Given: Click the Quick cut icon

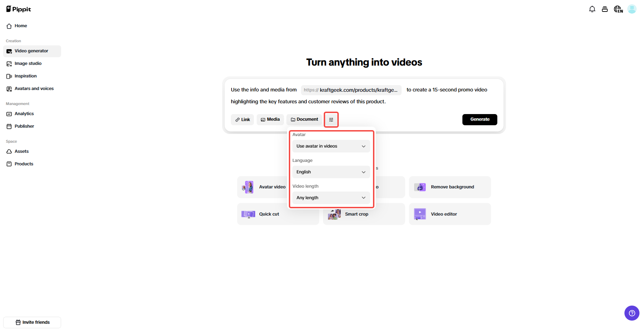Looking at the screenshot, I should (248, 214).
